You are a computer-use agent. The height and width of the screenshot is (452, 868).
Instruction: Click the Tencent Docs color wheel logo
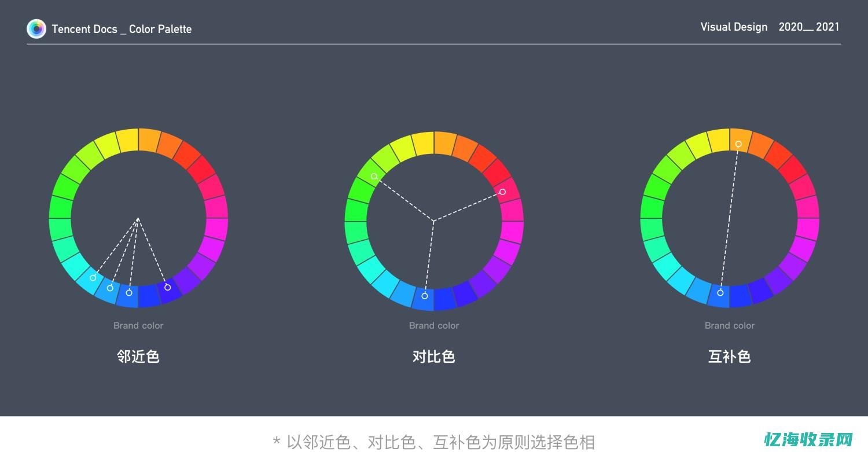pyautogui.click(x=36, y=29)
